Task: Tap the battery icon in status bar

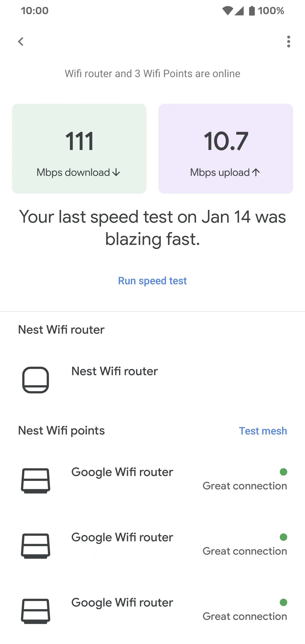Action: [252, 11]
